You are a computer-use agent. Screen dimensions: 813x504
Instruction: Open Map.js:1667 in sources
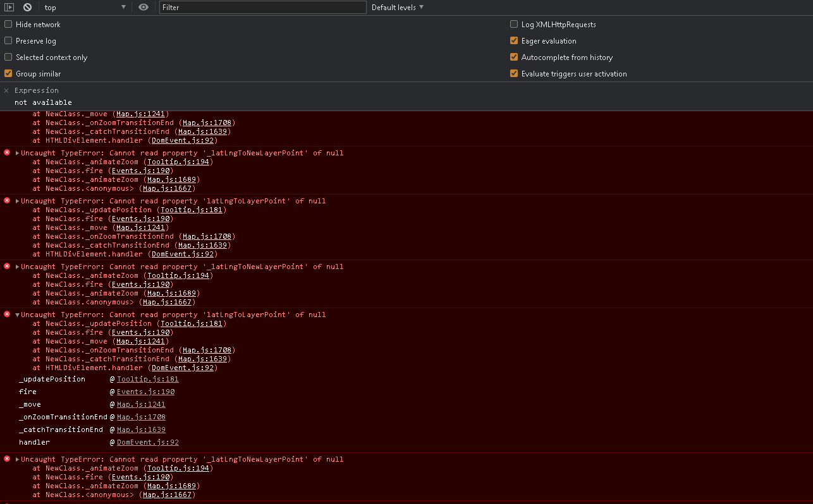coord(169,188)
